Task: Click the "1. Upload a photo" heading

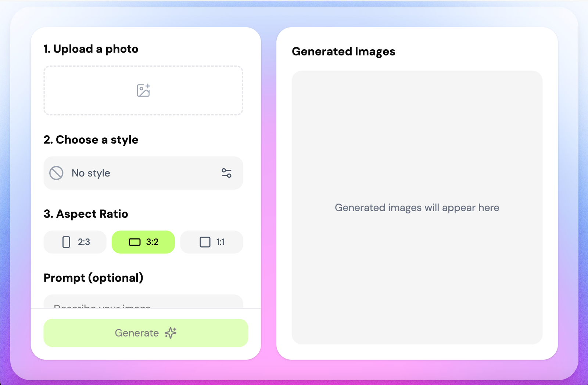Action: pos(91,49)
